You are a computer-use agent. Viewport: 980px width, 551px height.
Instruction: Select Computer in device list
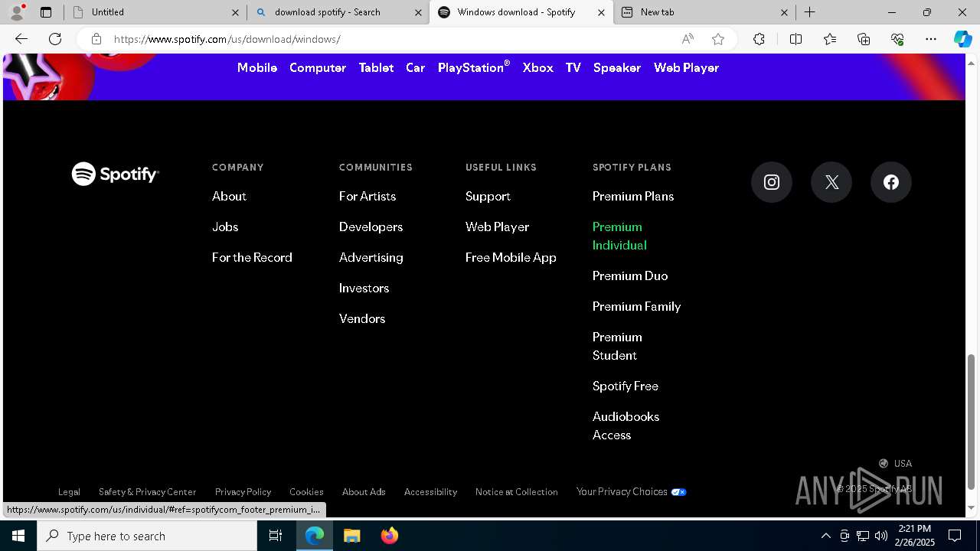[x=318, y=67]
